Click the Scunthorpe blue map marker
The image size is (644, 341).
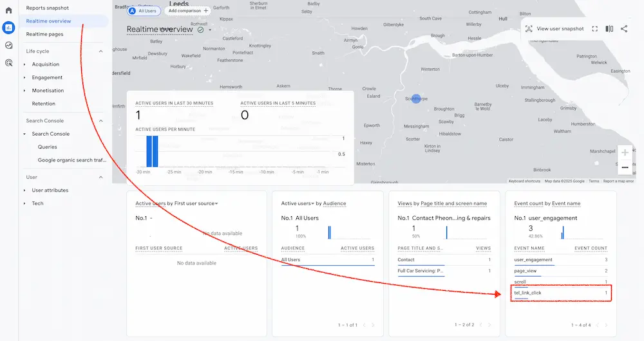[416, 99]
